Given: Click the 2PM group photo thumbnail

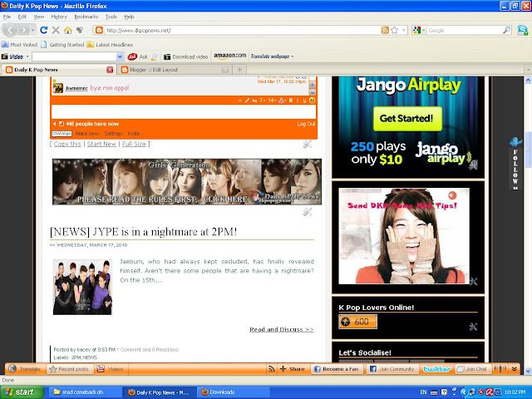Looking at the screenshot, I should click(x=82, y=287).
